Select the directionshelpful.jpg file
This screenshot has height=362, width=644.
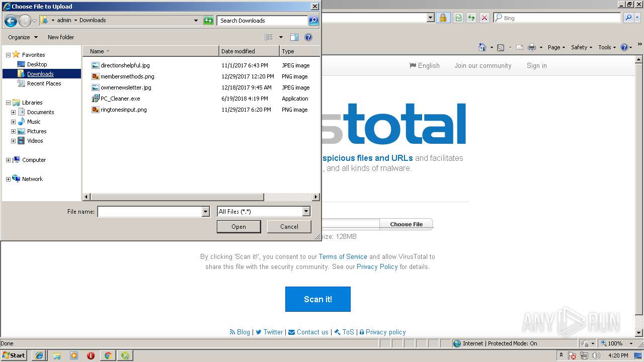[125, 65]
